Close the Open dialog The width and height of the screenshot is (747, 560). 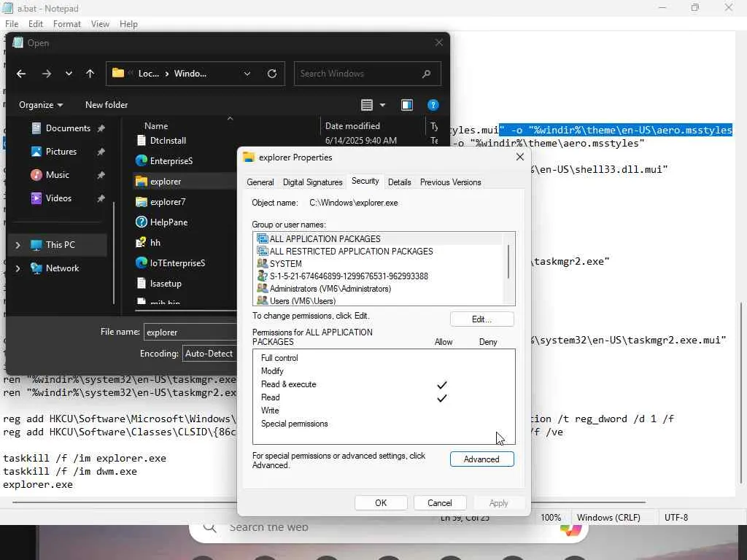[438, 43]
